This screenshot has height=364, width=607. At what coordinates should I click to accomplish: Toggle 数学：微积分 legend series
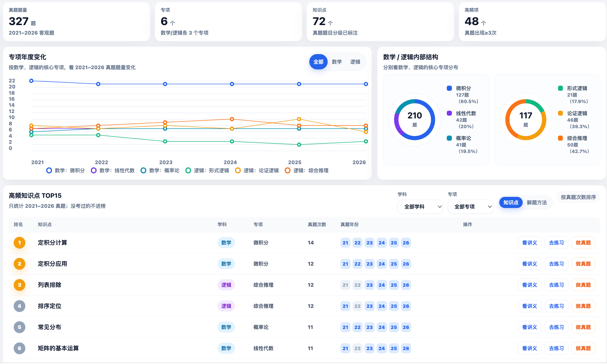click(65, 170)
